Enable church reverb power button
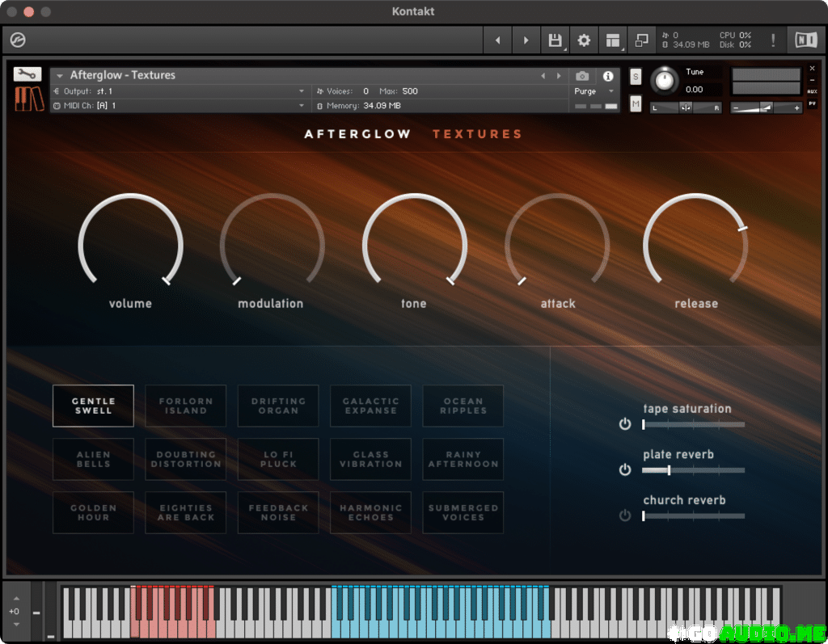This screenshot has height=644, width=828. (624, 516)
